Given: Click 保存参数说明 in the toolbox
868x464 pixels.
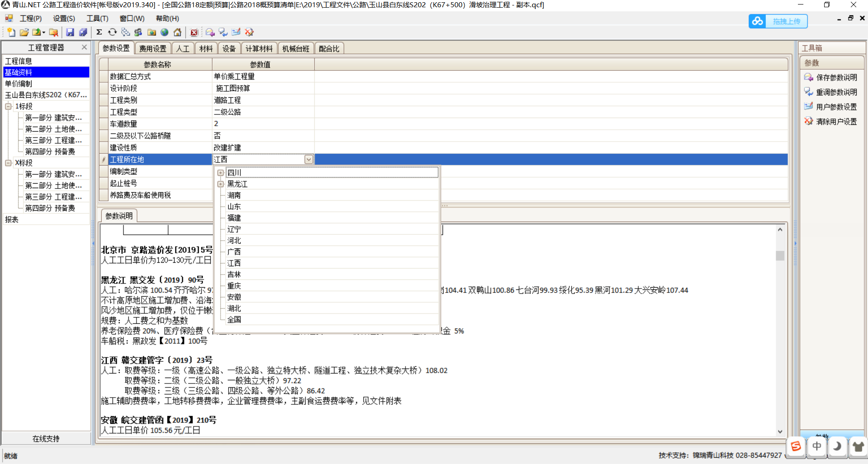Looking at the screenshot, I should pyautogui.click(x=836, y=77).
